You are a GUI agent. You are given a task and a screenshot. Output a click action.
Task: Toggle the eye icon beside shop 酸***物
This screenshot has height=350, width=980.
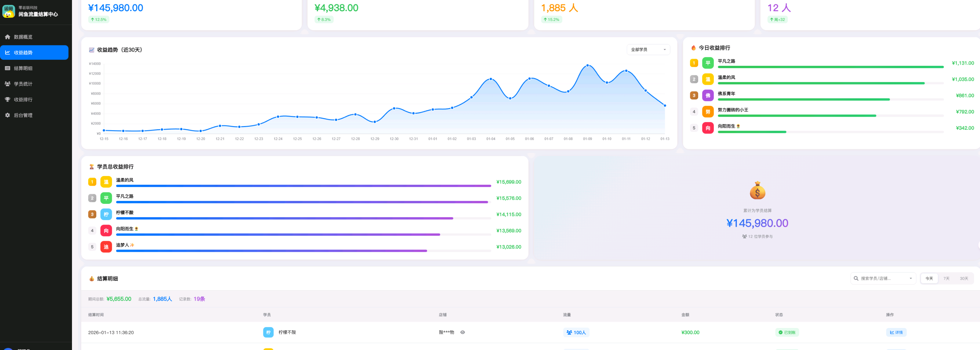[463, 332]
